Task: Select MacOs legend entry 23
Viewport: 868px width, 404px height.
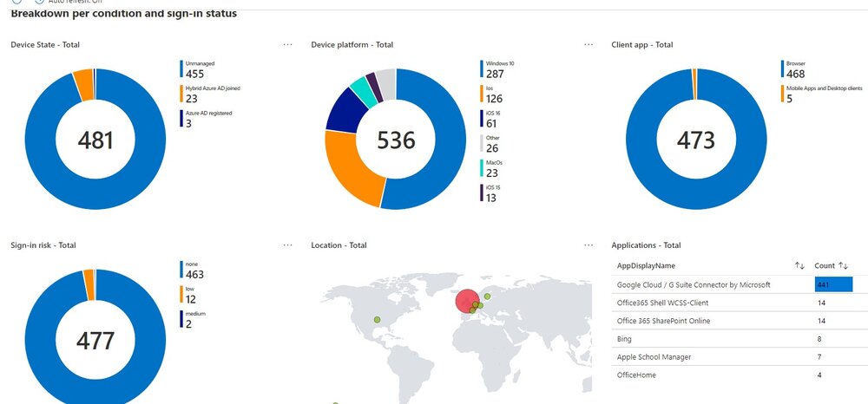Action: [x=491, y=168]
